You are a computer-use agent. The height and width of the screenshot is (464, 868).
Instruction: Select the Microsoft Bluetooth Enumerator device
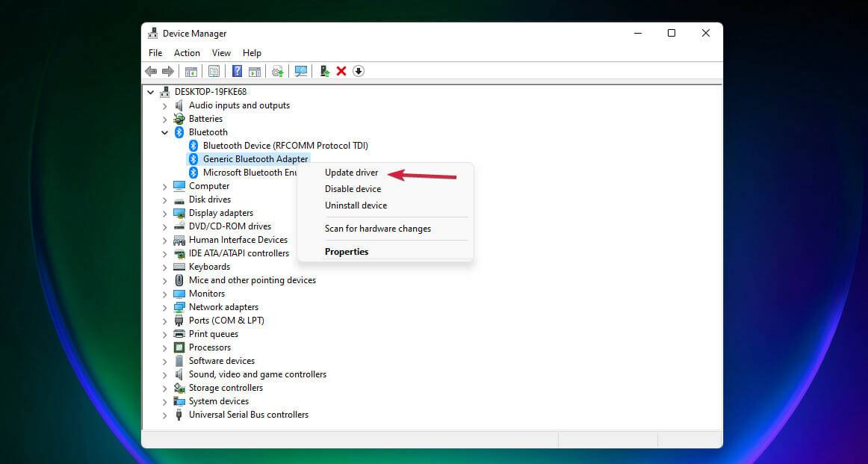tap(247, 172)
